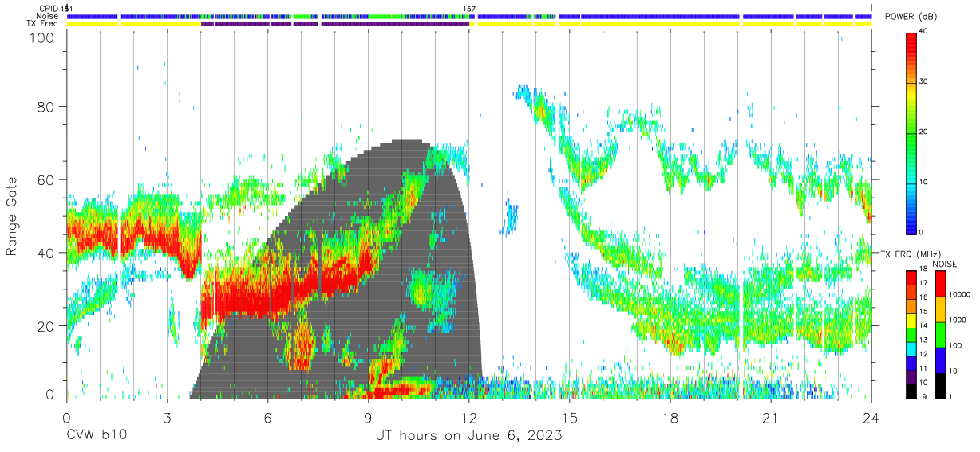Image resolution: width=980 pixels, height=452 pixels.
Task: Click the CPID value 157
Action: [x=469, y=9]
